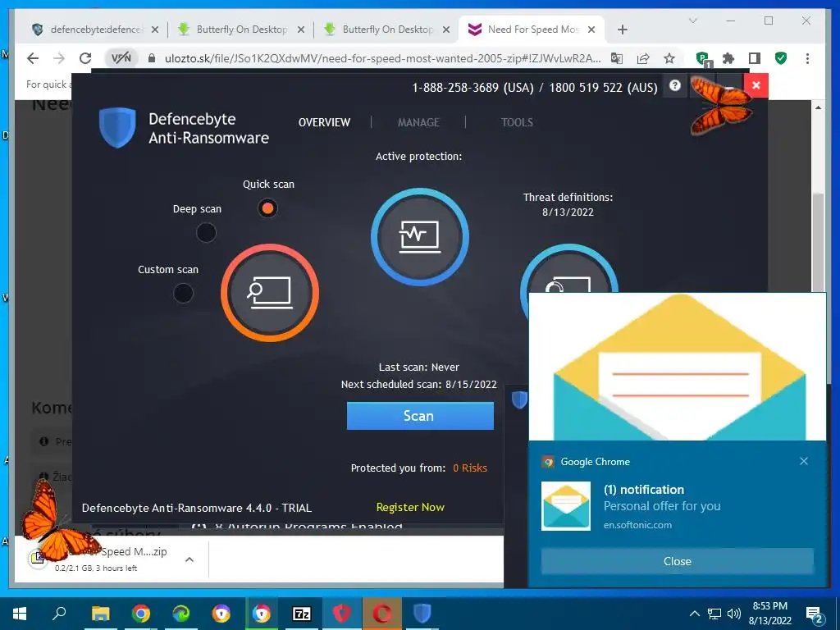Switch to the MANAGE tab

click(x=418, y=122)
